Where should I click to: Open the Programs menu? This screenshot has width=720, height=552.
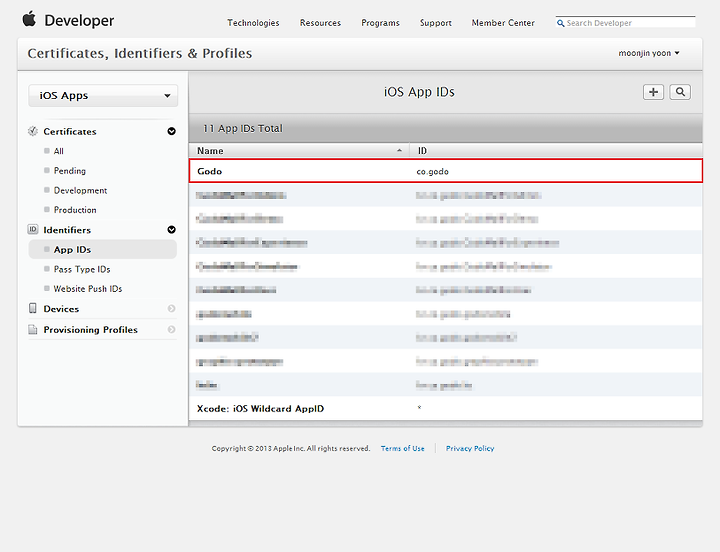[380, 23]
